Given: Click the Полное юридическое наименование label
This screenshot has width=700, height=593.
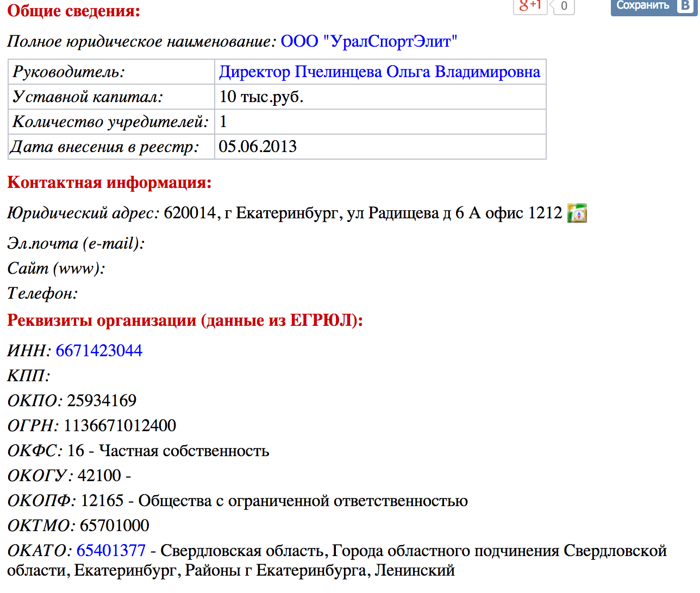Looking at the screenshot, I should coord(142,41).
